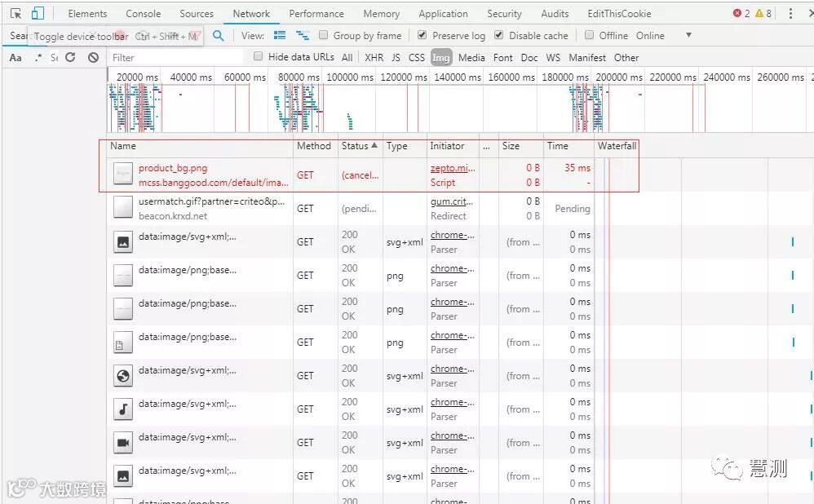Image resolution: width=814 pixels, height=504 pixels.
Task: Refresh the search results
Action: tap(70, 57)
